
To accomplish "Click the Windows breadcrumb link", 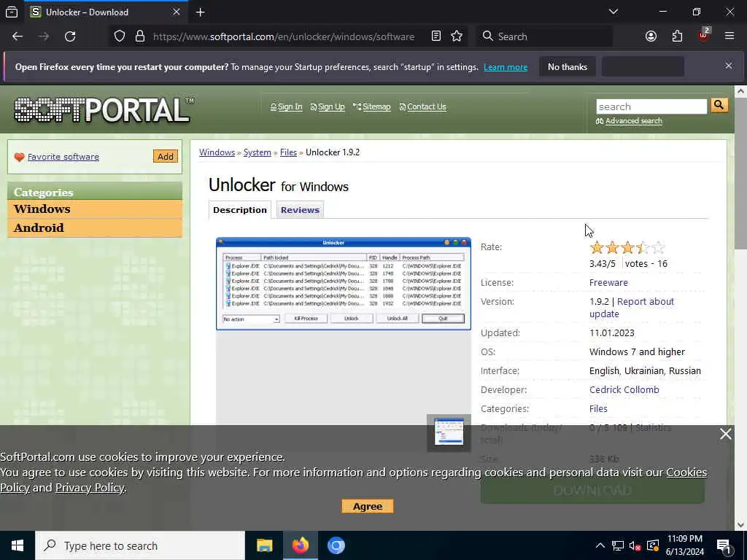I will (x=217, y=152).
